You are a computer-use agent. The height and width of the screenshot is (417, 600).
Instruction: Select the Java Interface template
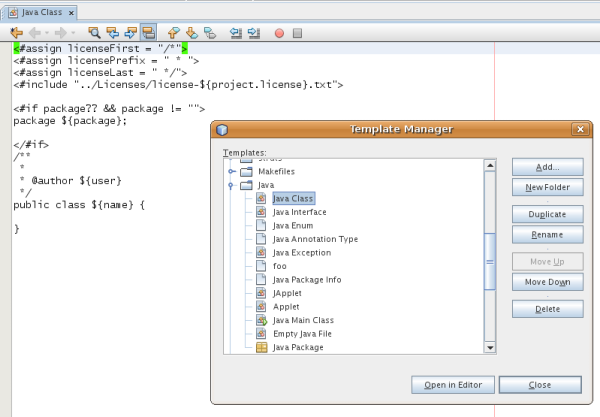299,212
